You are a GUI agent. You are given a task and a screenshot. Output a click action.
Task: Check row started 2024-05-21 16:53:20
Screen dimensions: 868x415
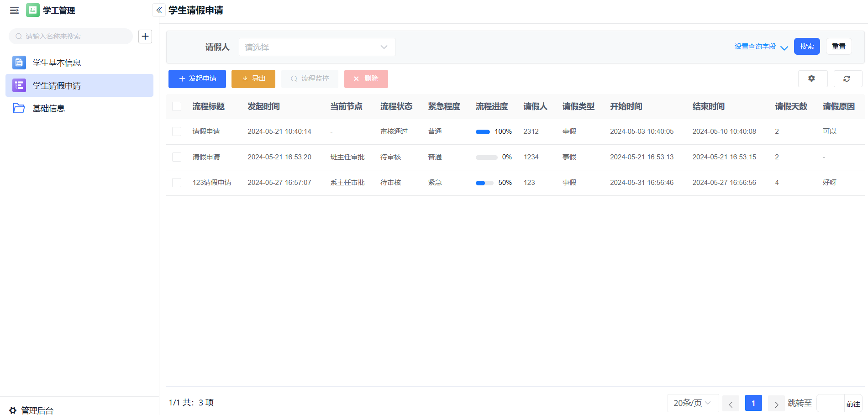(177, 157)
